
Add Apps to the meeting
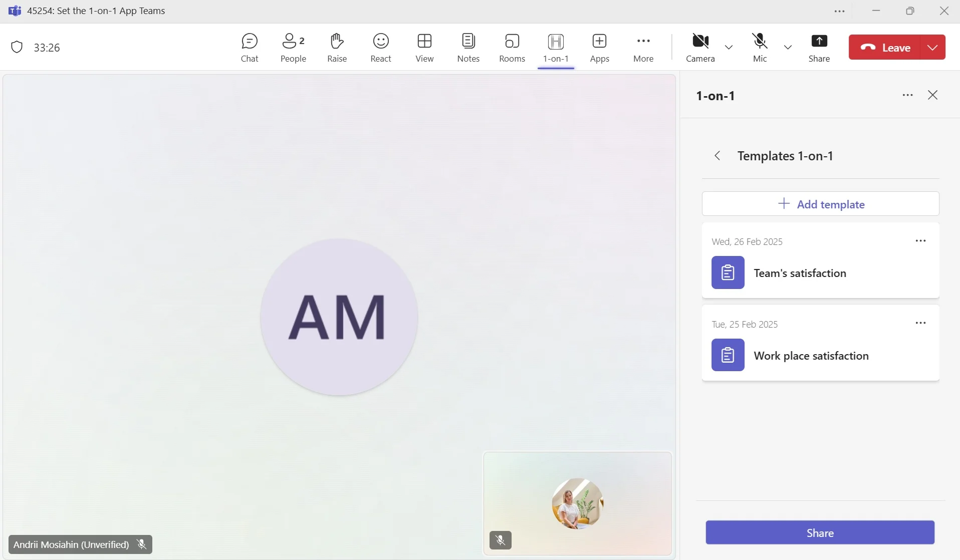[x=599, y=48]
